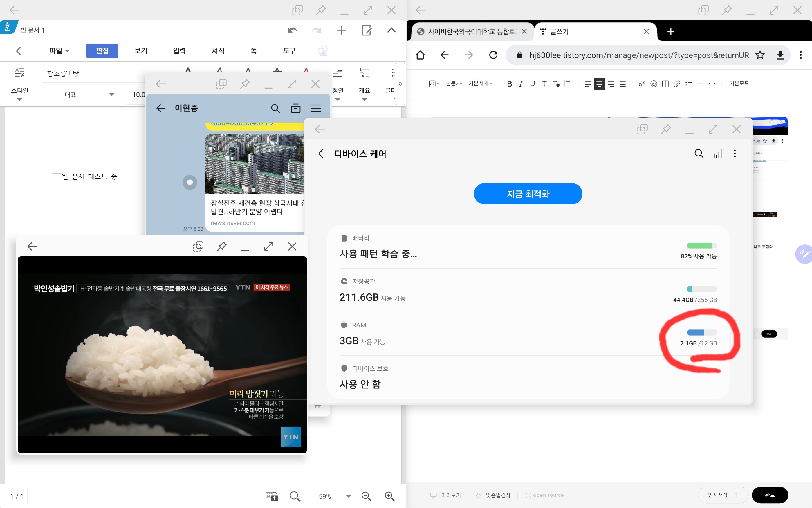Click the redo arrow in Hancom document
Screen dimensions: 812x508
[x=317, y=30]
